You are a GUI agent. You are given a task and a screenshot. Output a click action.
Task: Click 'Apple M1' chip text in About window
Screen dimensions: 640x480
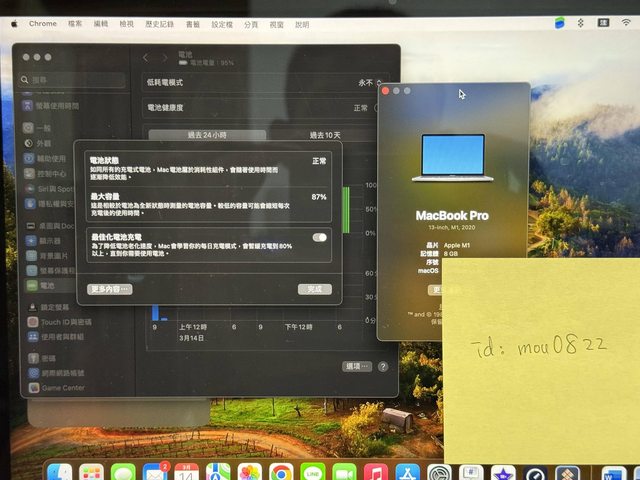point(457,245)
